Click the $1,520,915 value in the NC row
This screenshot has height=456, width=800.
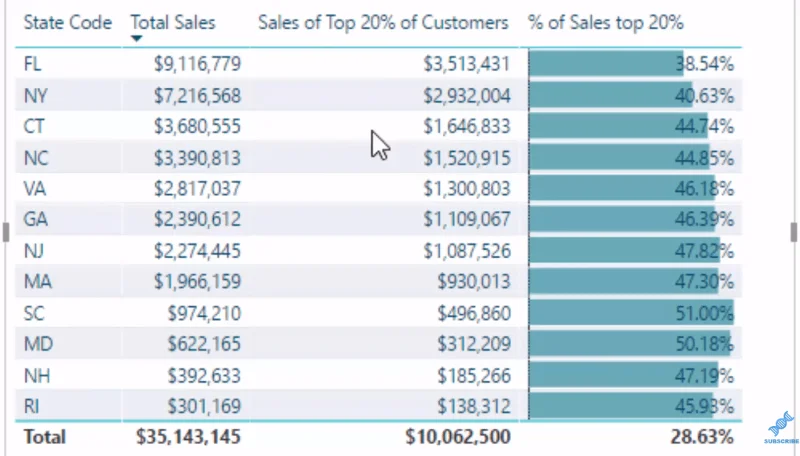coord(466,158)
